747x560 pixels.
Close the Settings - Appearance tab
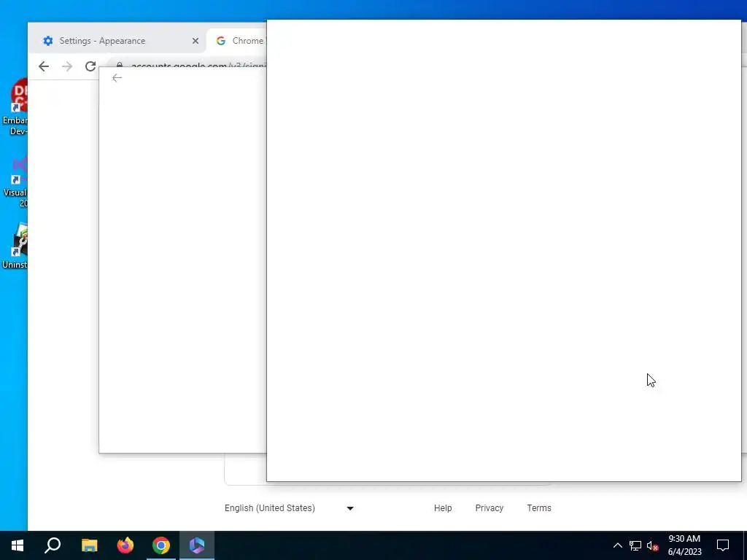(x=196, y=41)
